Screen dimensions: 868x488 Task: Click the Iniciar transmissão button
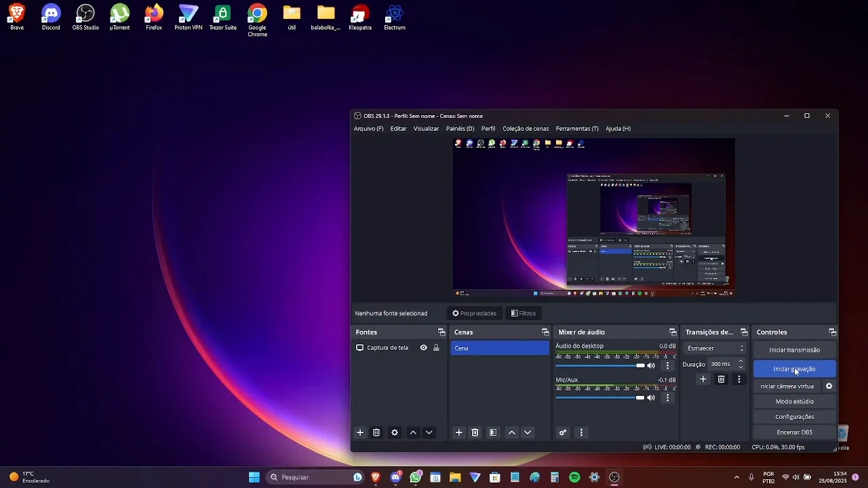794,350
